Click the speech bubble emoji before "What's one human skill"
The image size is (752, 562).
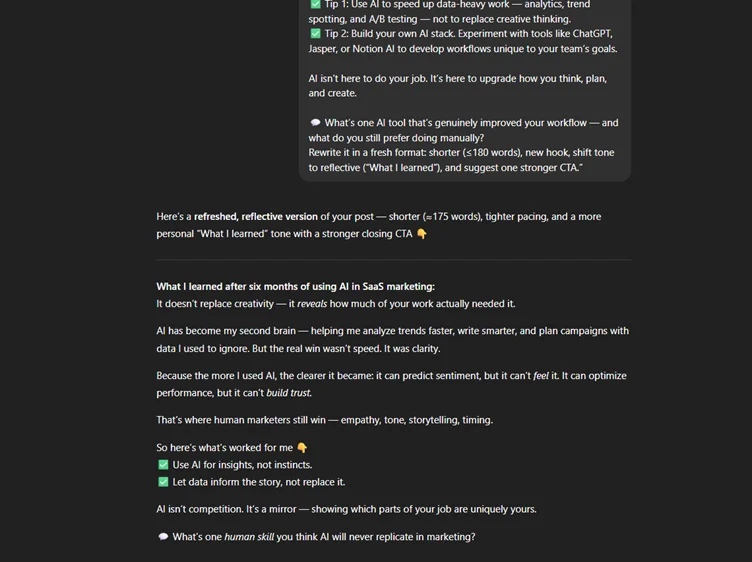point(163,537)
